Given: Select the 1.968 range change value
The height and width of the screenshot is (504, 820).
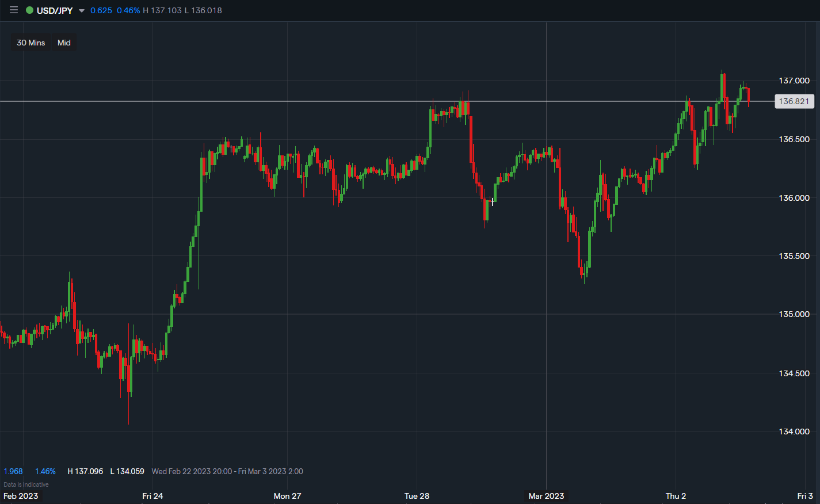Looking at the screenshot, I should click(13, 471).
